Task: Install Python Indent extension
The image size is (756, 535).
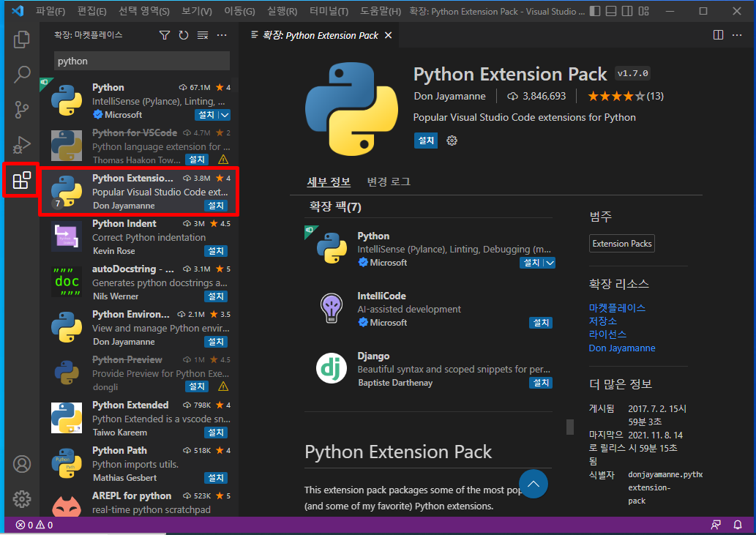Action: click(x=215, y=251)
